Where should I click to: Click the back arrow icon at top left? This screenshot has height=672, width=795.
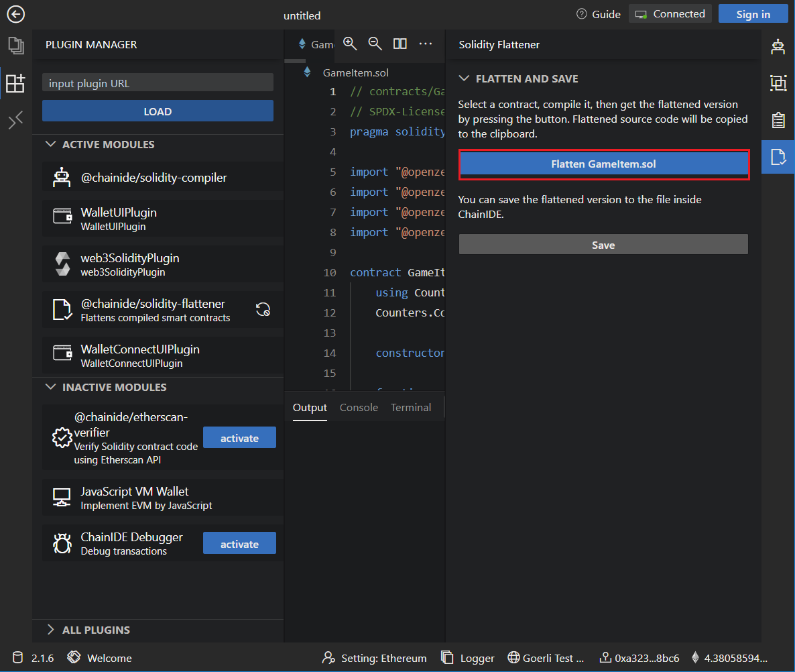tap(15, 14)
